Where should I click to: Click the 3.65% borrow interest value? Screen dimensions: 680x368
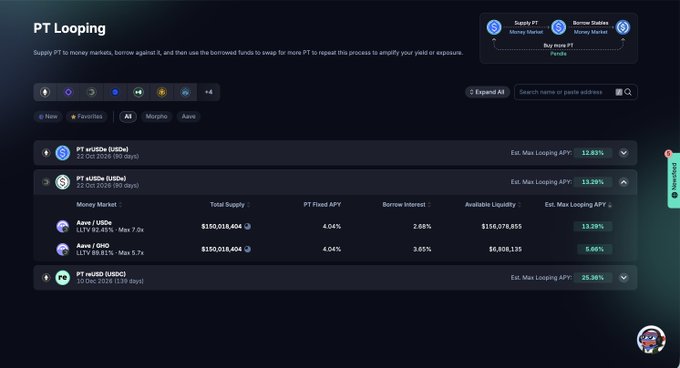click(x=422, y=249)
